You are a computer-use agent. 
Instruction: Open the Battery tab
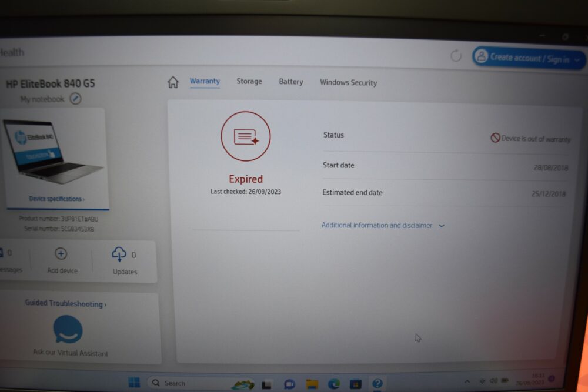[x=291, y=82]
